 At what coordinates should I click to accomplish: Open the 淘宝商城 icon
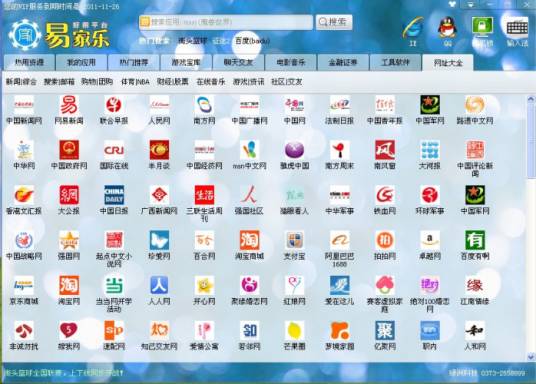(250, 240)
